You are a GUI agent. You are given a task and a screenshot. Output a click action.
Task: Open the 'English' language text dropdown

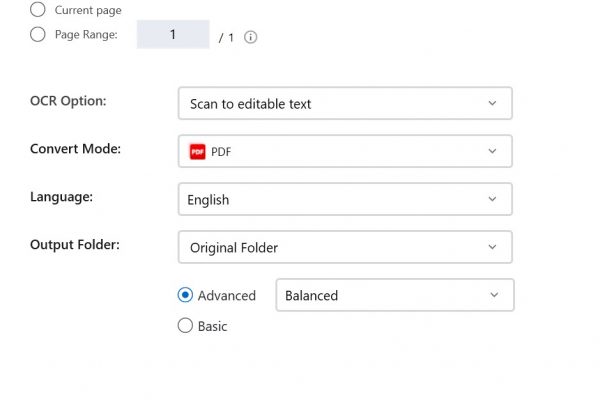point(345,199)
